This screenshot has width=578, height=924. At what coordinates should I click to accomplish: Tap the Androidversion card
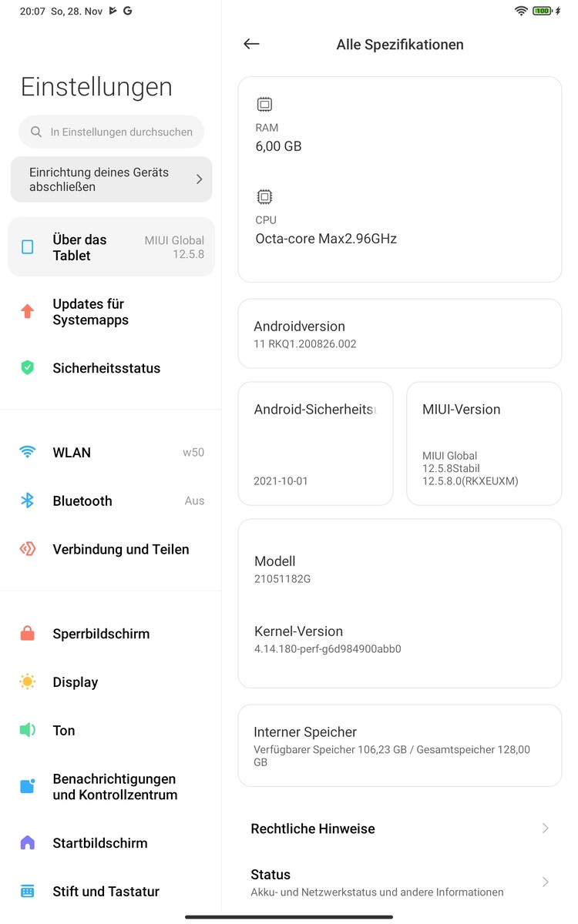coord(399,334)
